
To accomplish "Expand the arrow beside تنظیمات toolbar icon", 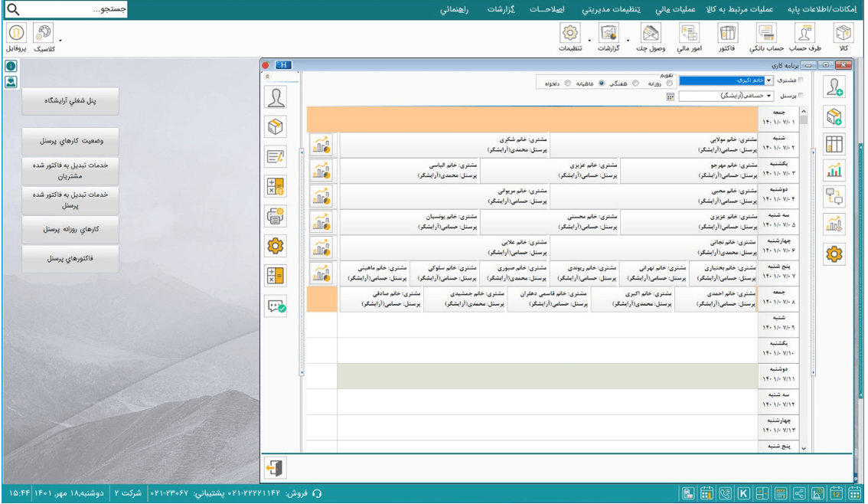I will click(589, 41).
